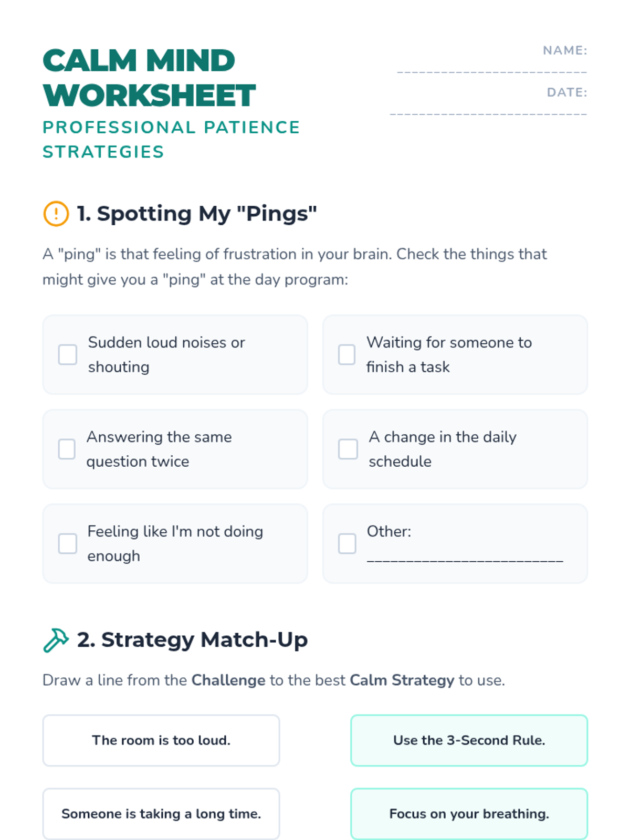
Task: Check 'Waiting for someone to finish a task'
Action: pyautogui.click(x=346, y=354)
